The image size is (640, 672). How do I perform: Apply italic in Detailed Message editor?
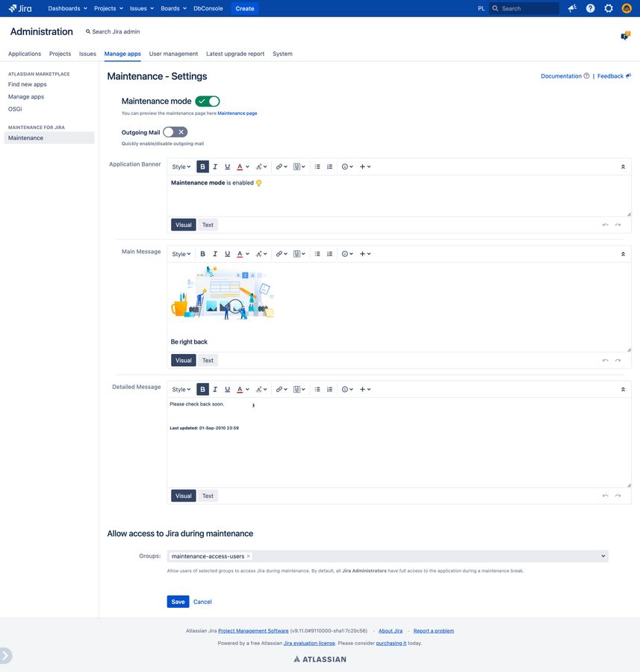pyautogui.click(x=215, y=389)
